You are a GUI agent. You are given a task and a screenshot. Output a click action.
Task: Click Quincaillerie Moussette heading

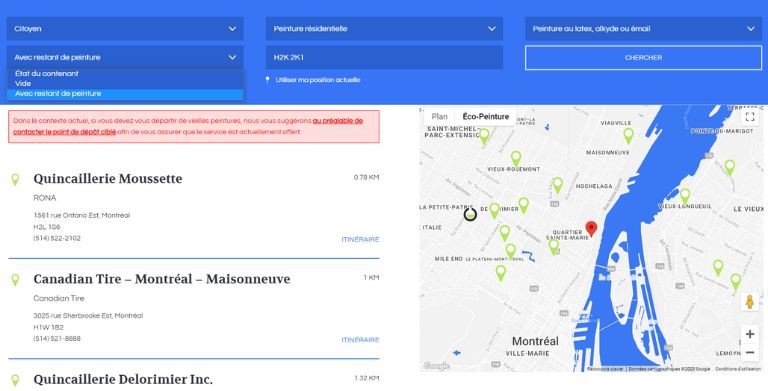click(108, 178)
